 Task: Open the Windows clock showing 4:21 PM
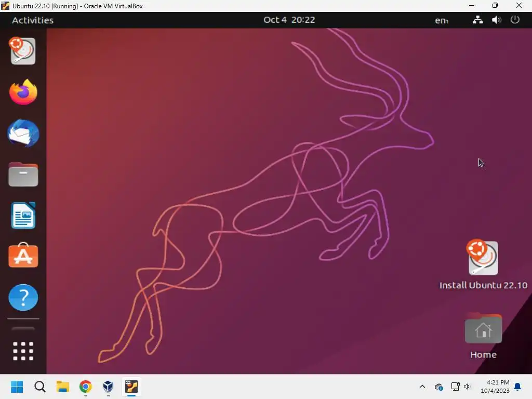495,387
